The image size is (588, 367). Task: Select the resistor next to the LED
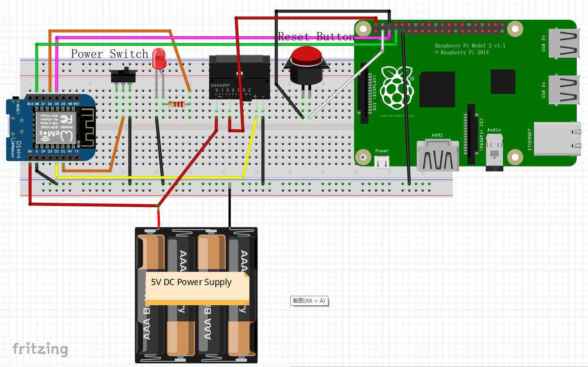tap(176, 104)
